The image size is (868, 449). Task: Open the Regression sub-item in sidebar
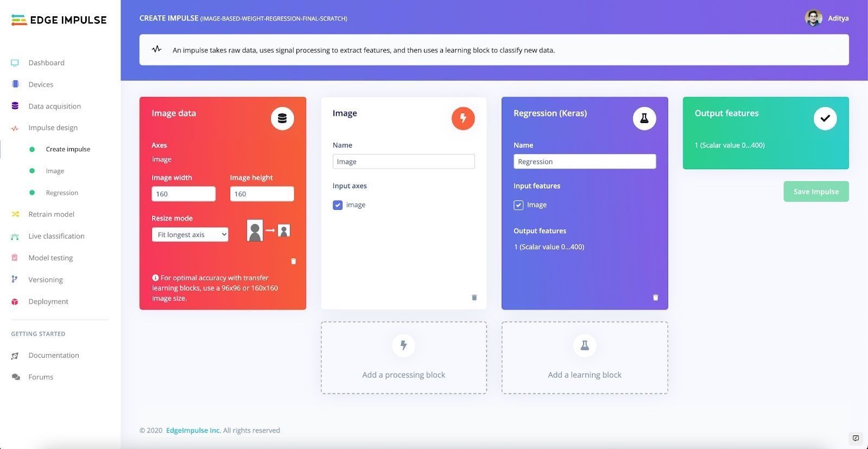pyautogui.click(x=62, y=193)
